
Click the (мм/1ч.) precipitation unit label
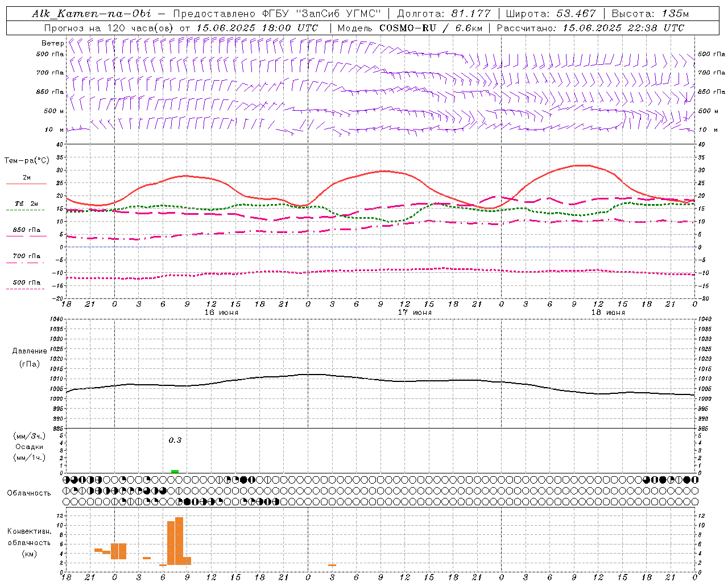(30, 458)
